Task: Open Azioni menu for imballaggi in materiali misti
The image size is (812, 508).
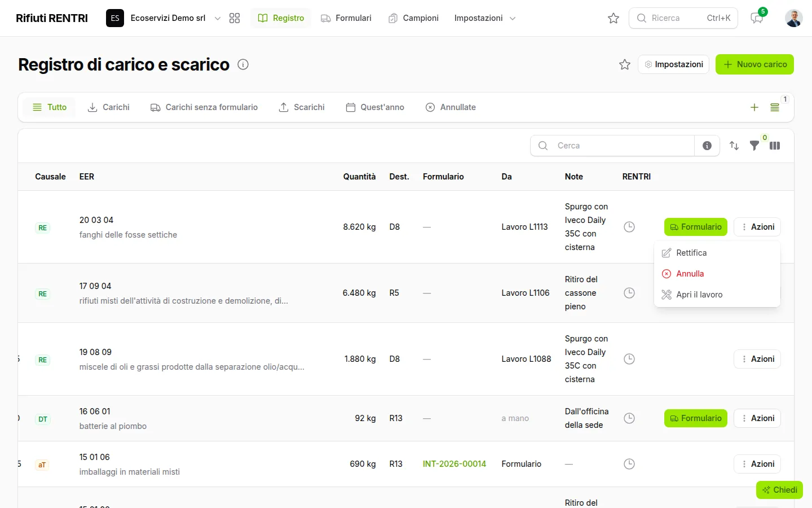Action: [757, 464]
